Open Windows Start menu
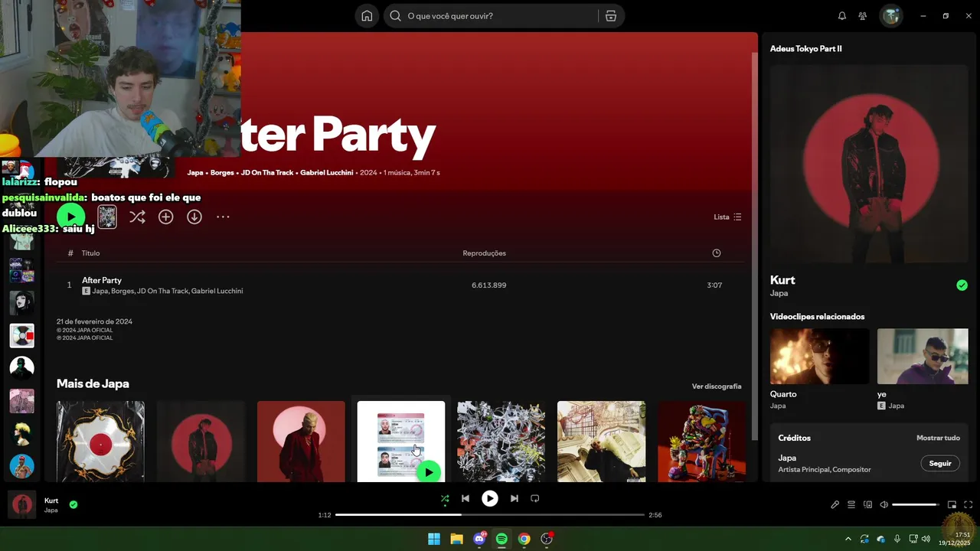The image size is (980, 551). coord(434,539)
